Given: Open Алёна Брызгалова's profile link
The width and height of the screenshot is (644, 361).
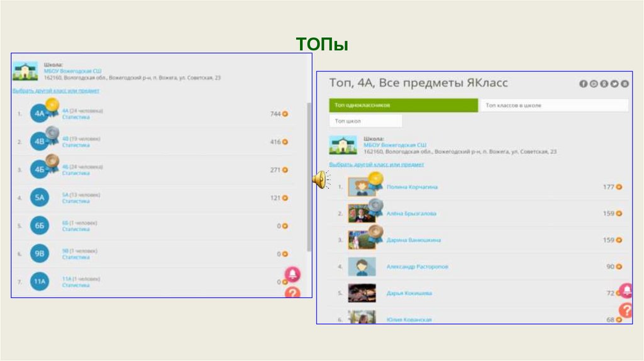Looking at the screenshot, I should click(411, 214).
